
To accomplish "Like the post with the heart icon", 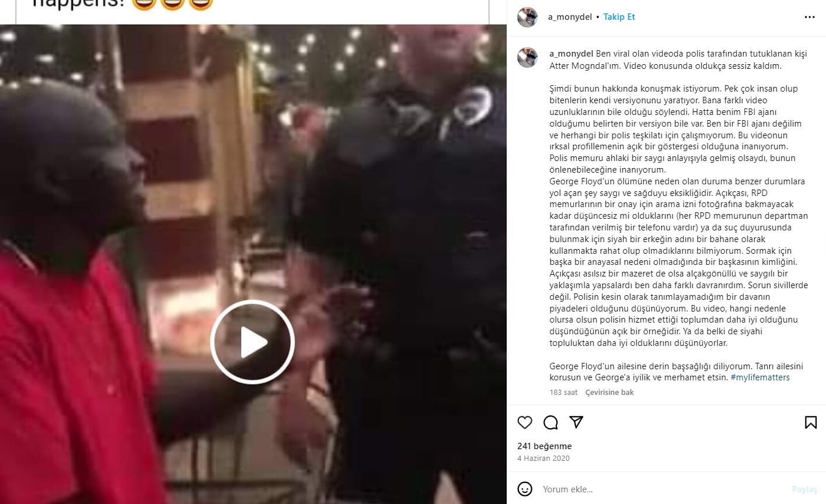I will (x=525, y=422).
